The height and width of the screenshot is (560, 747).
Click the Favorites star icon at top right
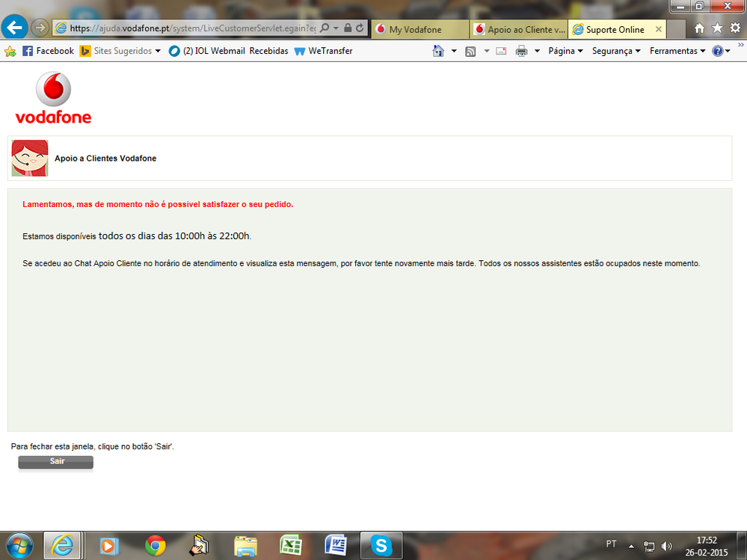[717, 28]
